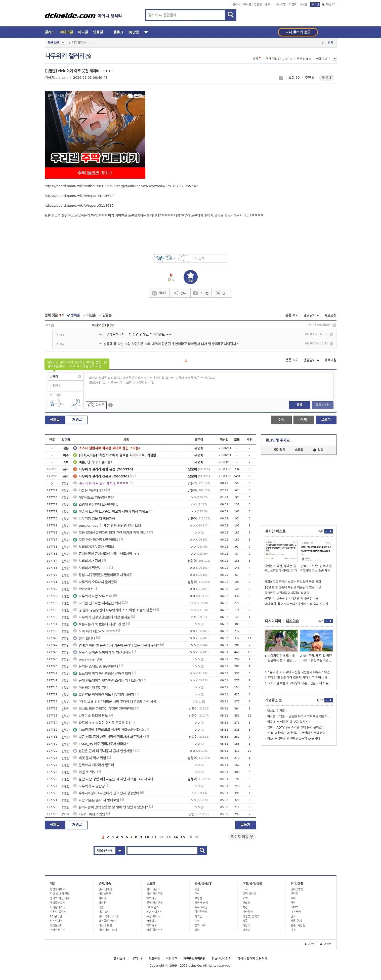Click the captcha image in the comment form
The image size is (381, 980).
click(66, 404)
